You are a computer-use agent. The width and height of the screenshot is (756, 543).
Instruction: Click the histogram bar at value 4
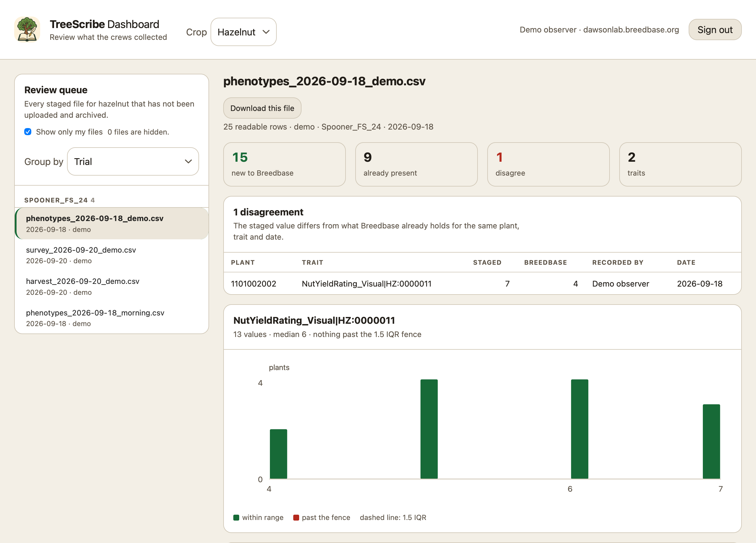(278, 454)
